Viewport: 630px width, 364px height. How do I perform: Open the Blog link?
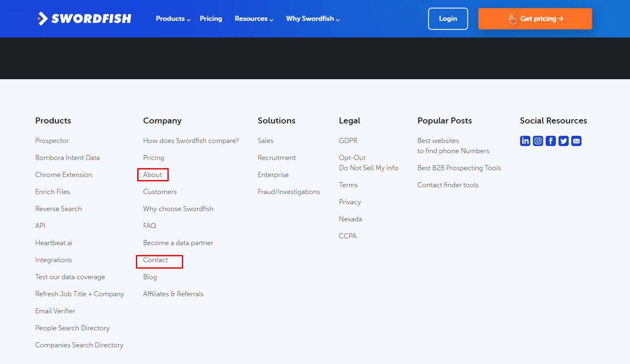[150, 277]
